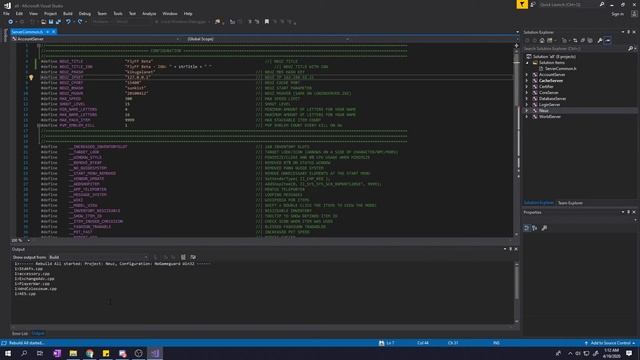Expand the DatabaseServer project node

coord(527,99)
